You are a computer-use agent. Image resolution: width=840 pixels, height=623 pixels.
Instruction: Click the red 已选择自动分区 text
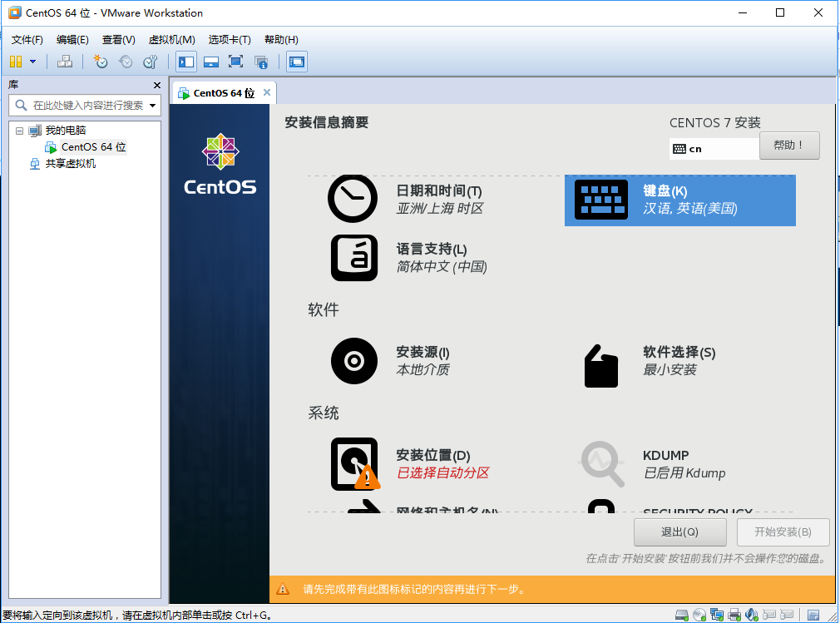(x=443, y=473)
